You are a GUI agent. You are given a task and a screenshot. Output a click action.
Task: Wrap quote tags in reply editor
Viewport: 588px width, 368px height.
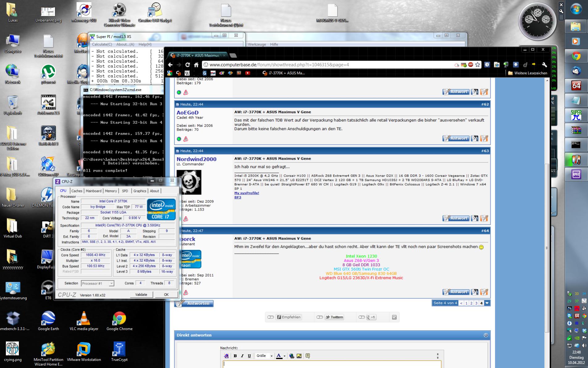(308, 356)
